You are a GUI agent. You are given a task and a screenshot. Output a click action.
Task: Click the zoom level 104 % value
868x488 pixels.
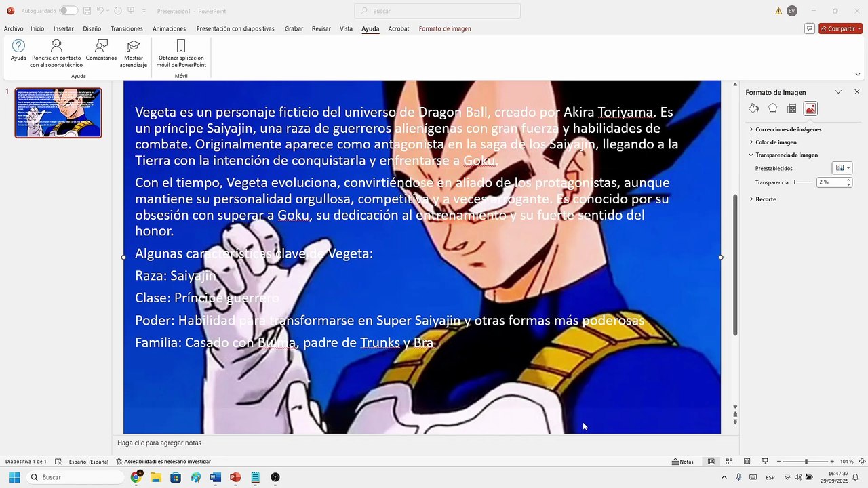[847, 462]
